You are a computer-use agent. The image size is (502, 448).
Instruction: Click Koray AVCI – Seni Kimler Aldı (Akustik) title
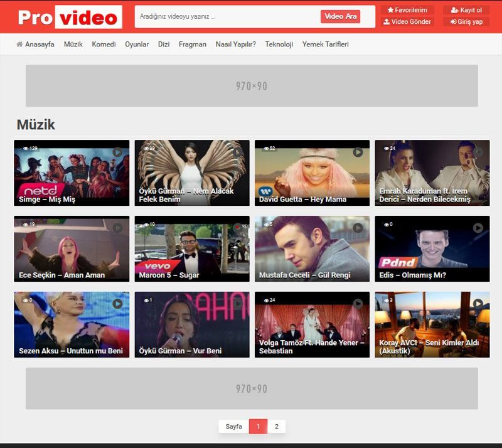(429, 347)
